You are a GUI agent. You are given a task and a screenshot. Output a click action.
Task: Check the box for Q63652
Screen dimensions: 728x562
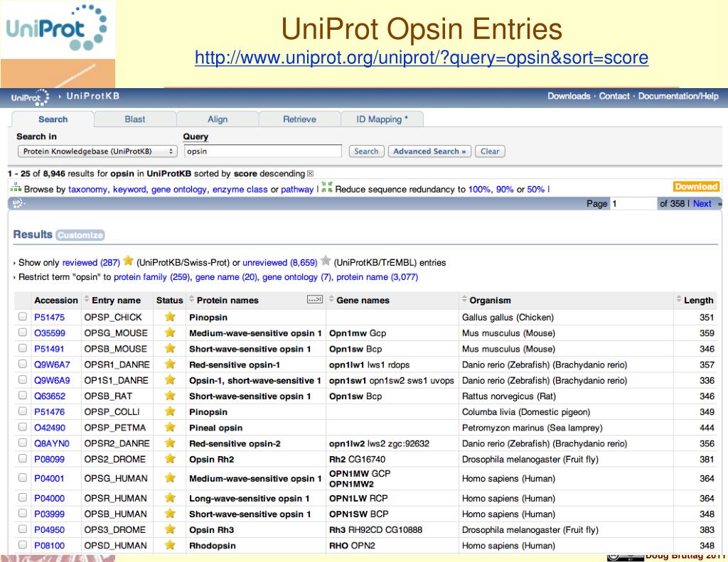22,396
